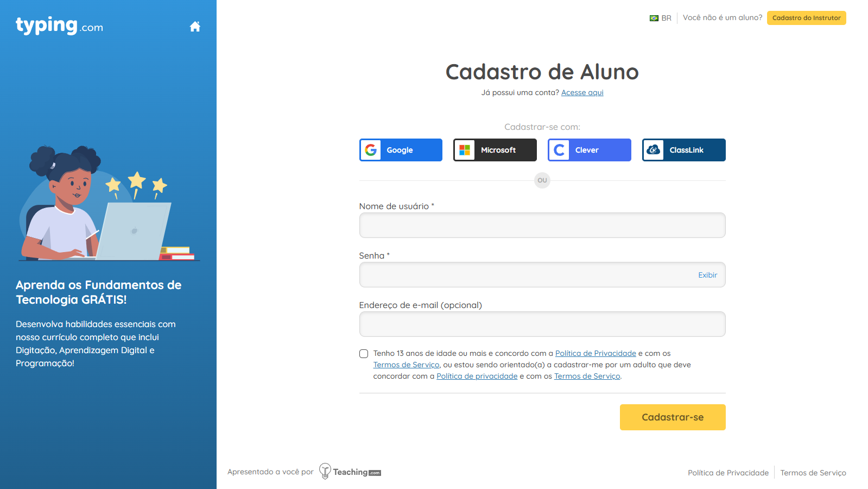Open the home page via house icon
The image size is (868, 489).
(x=195, y=27)
